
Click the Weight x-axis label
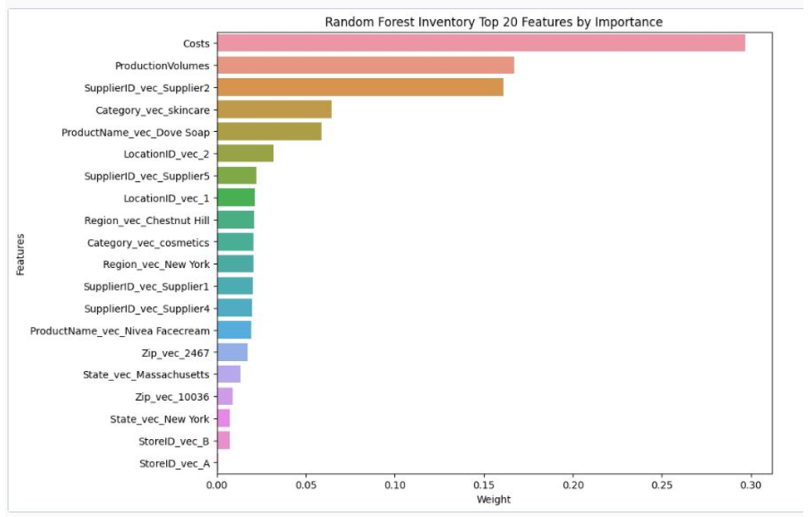point(494,498)
